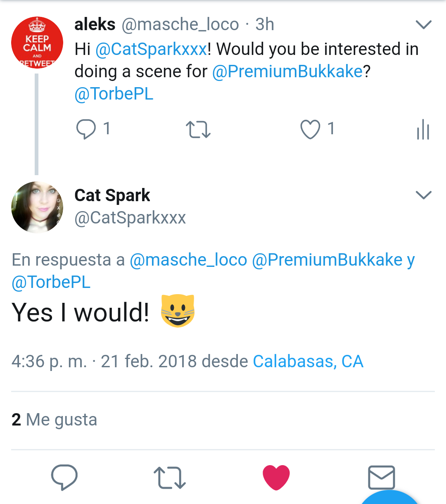Open @CatSparkxxx mention in aleks's tweet
Viewport: 446px width, 504px height.
click(151, 49)
